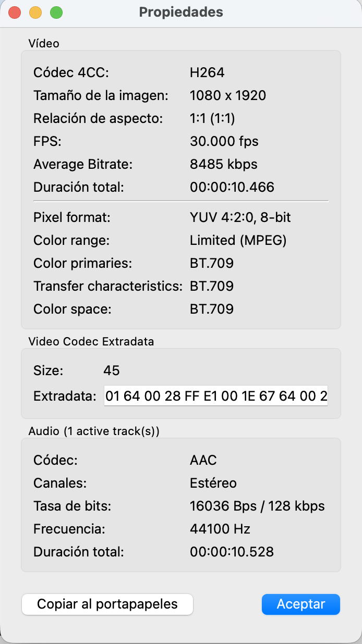Image resolution: width=362 pixels, height=644 pixels.
Task: Click the video duration 00:00:10.466
Action: (232, 187)
